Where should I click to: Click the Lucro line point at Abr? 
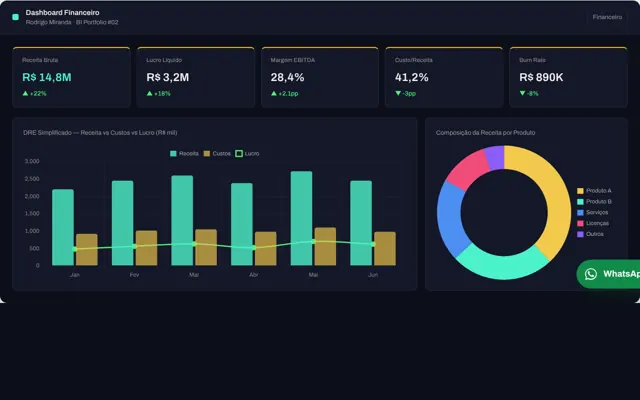click(253, 248)
